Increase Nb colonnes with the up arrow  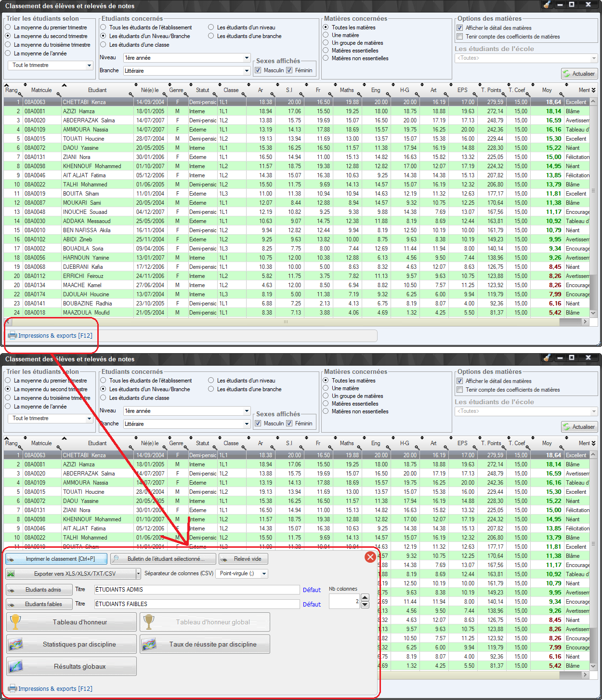pos(365,598)
